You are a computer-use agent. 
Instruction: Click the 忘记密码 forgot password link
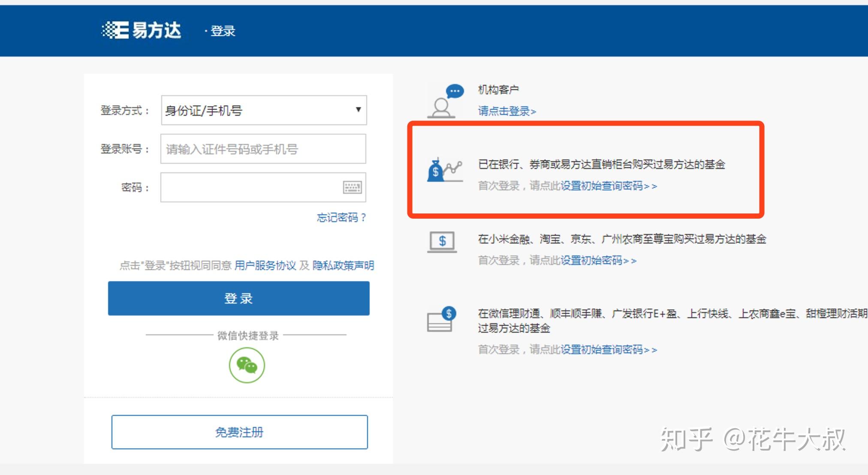pyautogui.click(x=341, y=218)
